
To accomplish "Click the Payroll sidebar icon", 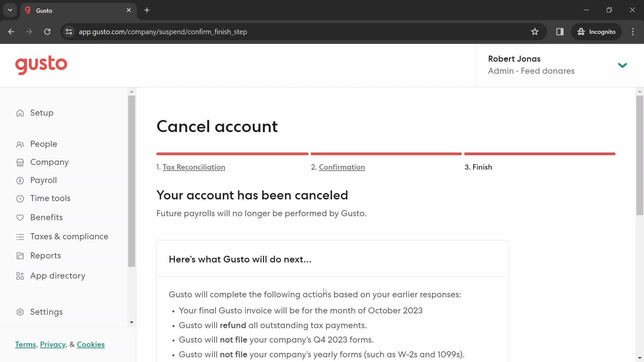I will 20,180.
